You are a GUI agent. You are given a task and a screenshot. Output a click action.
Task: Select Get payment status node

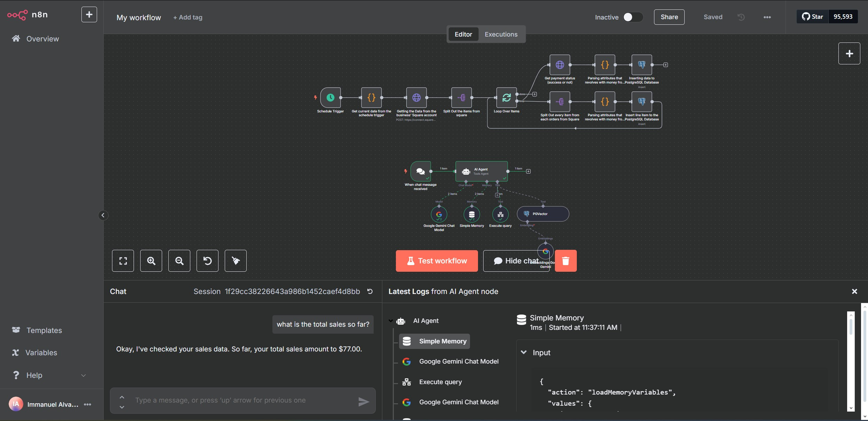pos(560,65)
